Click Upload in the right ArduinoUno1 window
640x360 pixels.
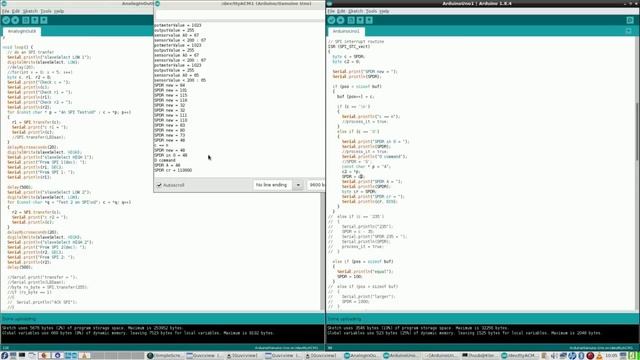340,20
